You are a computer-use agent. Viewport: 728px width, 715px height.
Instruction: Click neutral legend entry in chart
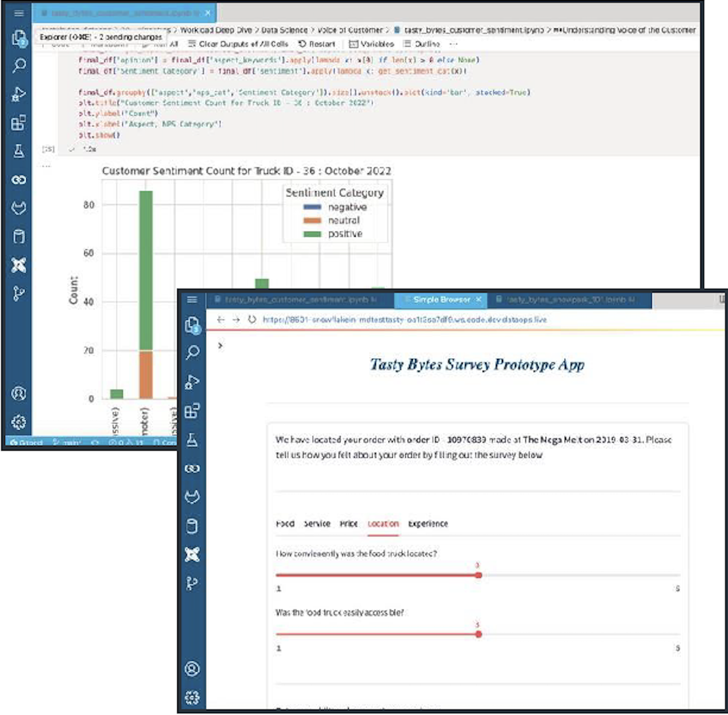tap(331, 220)
